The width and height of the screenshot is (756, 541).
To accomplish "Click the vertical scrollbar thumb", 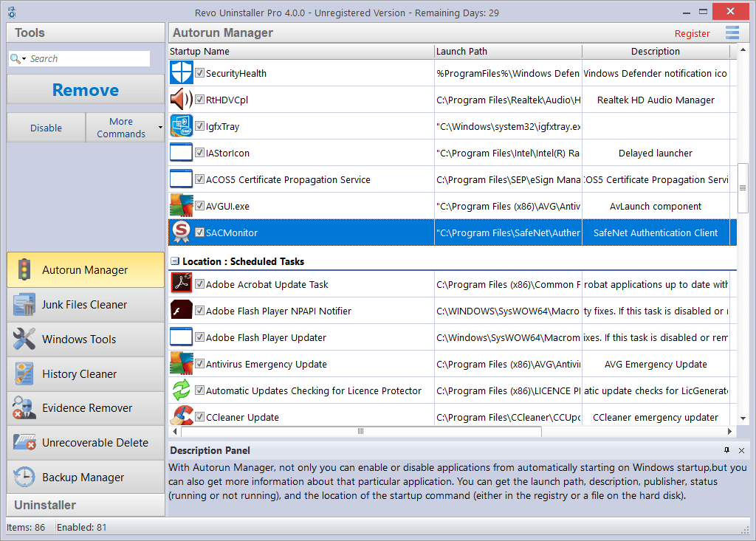I will (x=743, y=188).
